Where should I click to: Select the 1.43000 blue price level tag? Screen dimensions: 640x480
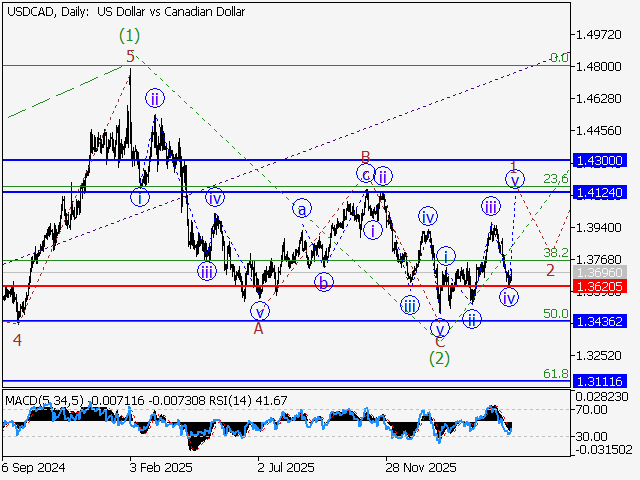coord(599,160)
